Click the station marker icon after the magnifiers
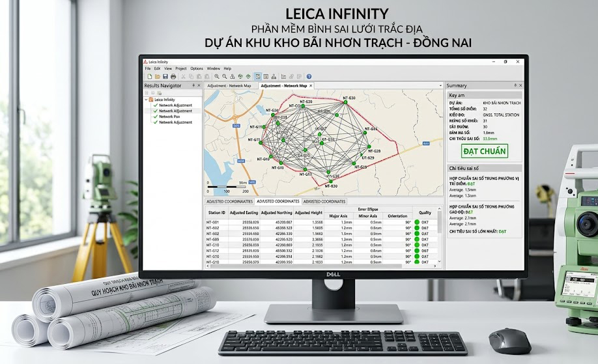 [233, 77]
